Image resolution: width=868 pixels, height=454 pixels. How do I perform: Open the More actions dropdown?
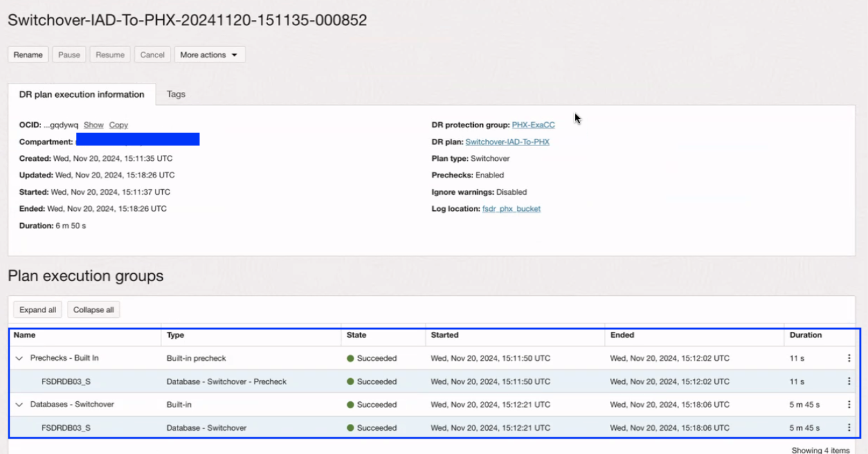(x=210, y=55)
